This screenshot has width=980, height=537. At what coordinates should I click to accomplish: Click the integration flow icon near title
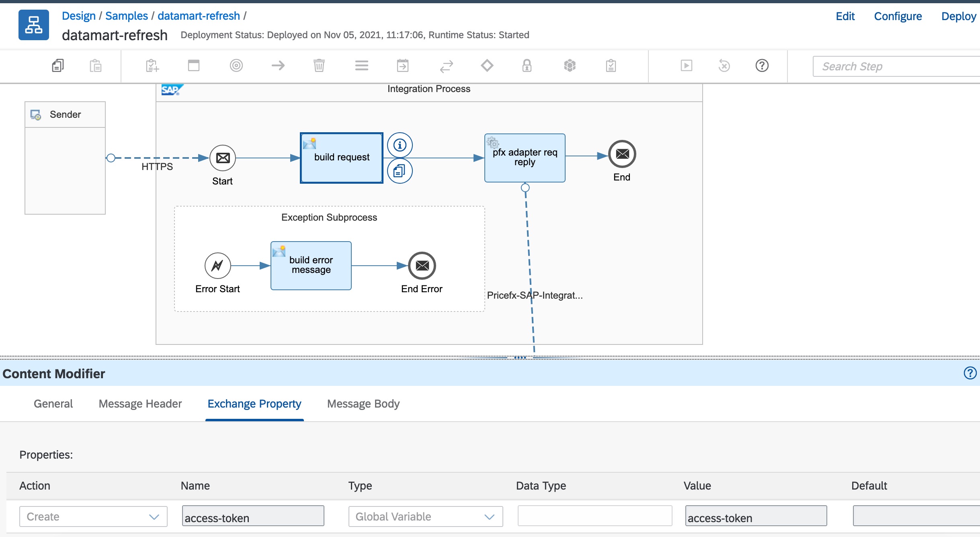[x=34, y=25]
